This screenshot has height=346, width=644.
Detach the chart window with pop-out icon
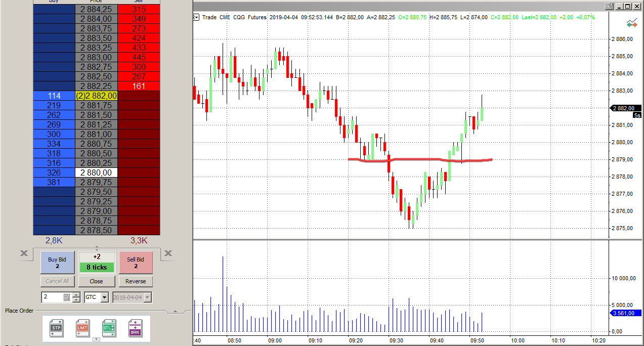pyautogui.click(x=610, y=7)
